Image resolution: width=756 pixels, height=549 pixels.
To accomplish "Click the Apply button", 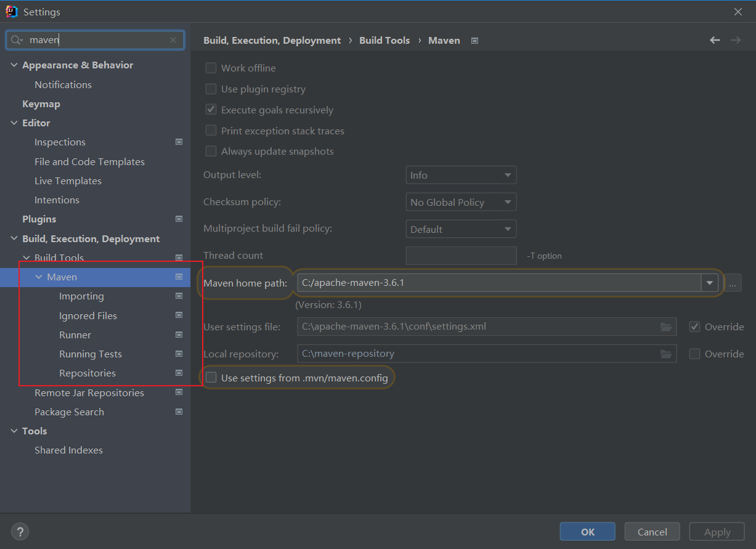I will (717, 532).
